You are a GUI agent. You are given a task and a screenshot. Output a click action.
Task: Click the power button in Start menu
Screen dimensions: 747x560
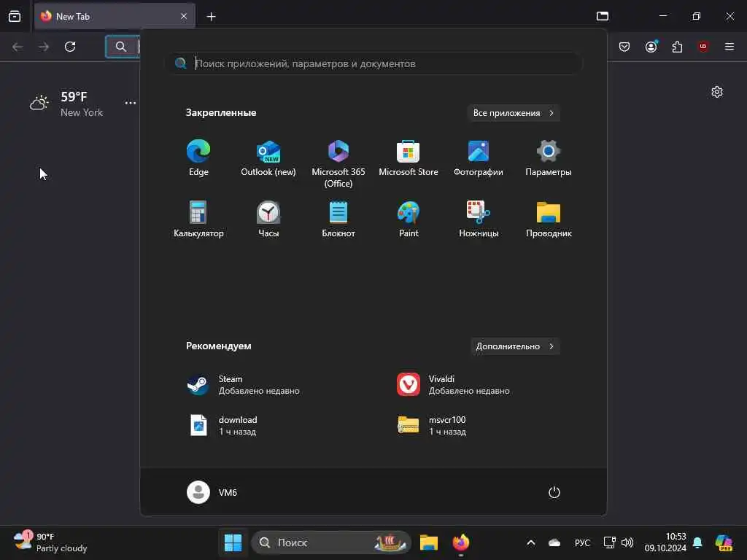(554, 492)
